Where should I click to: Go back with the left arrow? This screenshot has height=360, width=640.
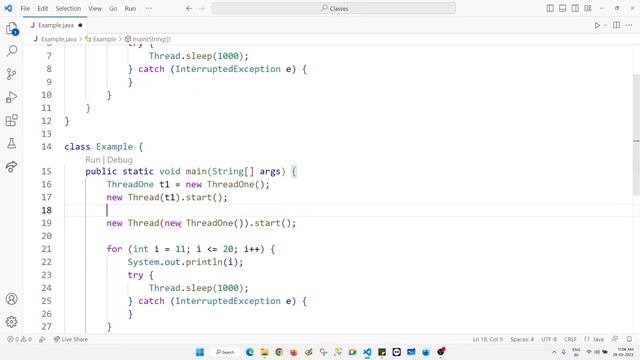pyautogui.click(x=189, y=8)
